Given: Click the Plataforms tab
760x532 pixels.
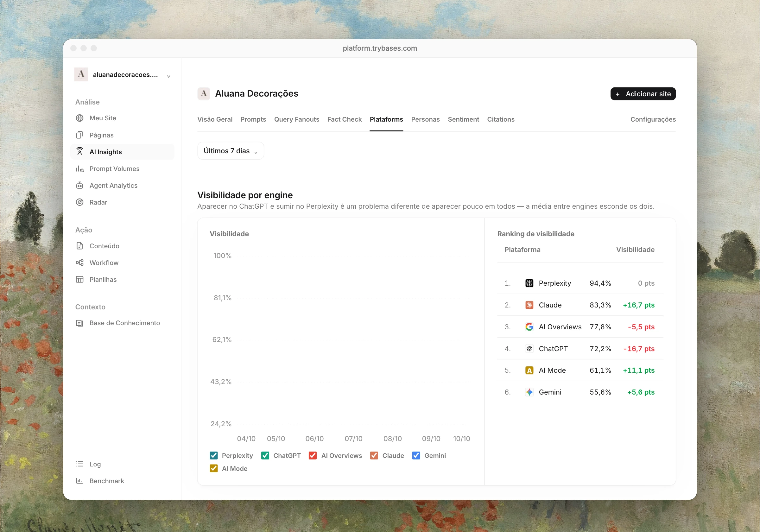Looking at the screenshot, I should (x=386, y=119).
